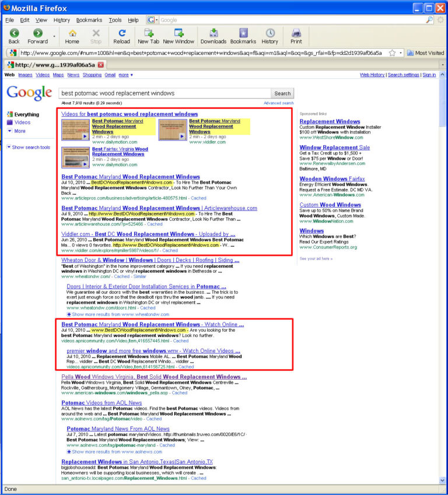Viewport: 448px width, 495px height.
Task: Open the Search settings link
Action: click(x=404, y=75)
